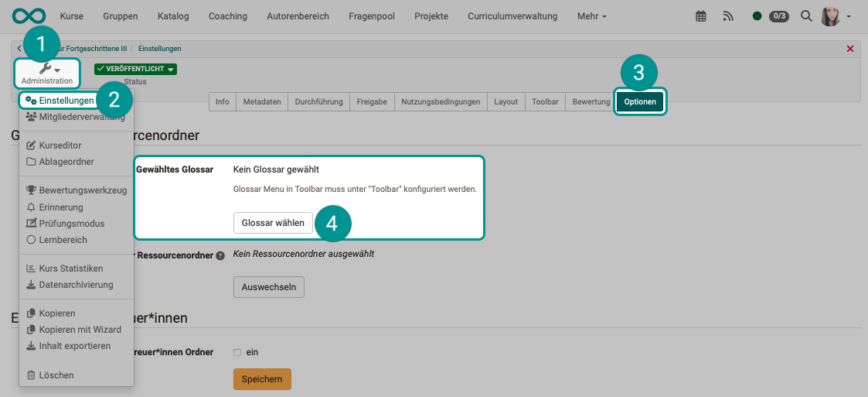Image resolution: width=868 pixels, height=397 pixels.
Task: Switch to the Freigabe tab
Action: (372, 102)
